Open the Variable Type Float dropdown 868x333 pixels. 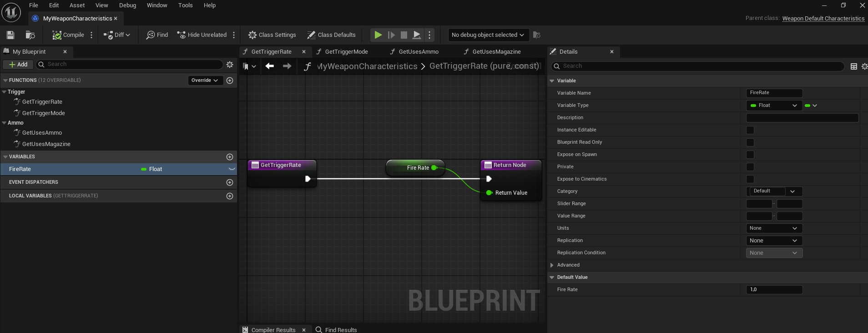774,106
